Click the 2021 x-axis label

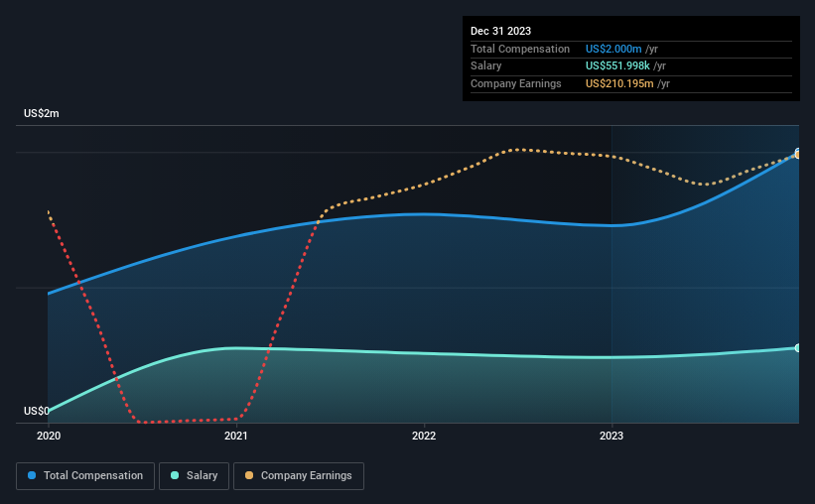point(236,436)
